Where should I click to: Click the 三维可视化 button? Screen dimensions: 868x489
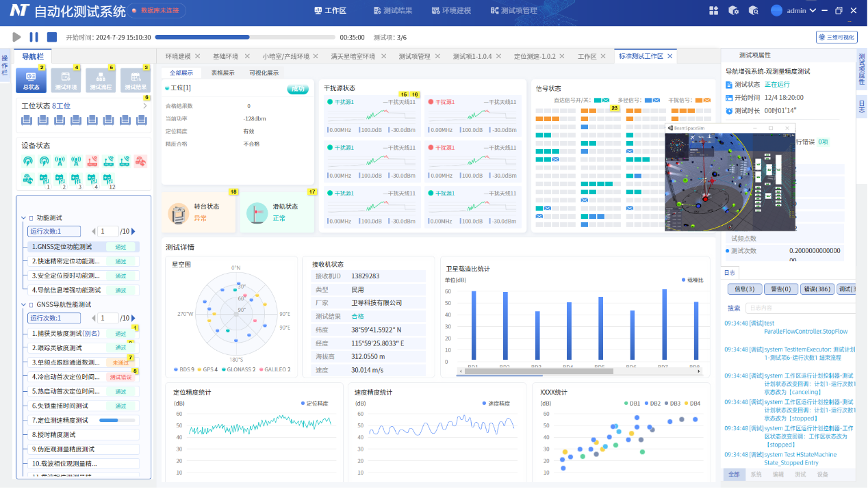point(837,37)
